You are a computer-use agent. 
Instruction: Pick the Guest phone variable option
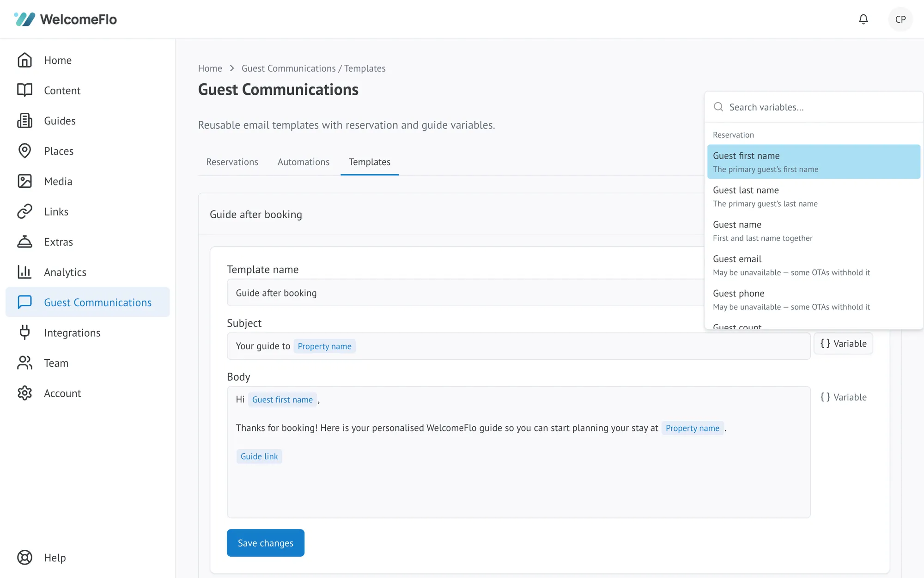coord(814,300)
